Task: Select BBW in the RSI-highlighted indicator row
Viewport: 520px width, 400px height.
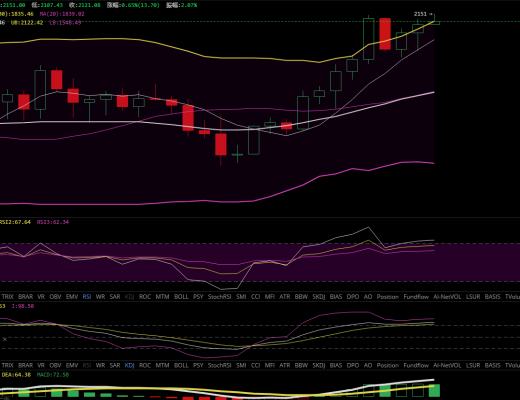Action: click(x=301, y=297)
